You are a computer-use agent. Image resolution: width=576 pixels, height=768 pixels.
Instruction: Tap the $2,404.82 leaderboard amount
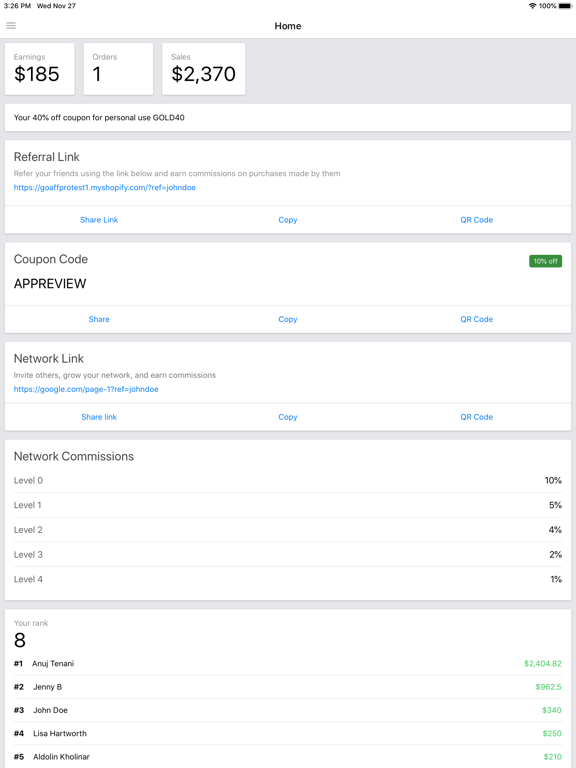[x=543, y=664]
